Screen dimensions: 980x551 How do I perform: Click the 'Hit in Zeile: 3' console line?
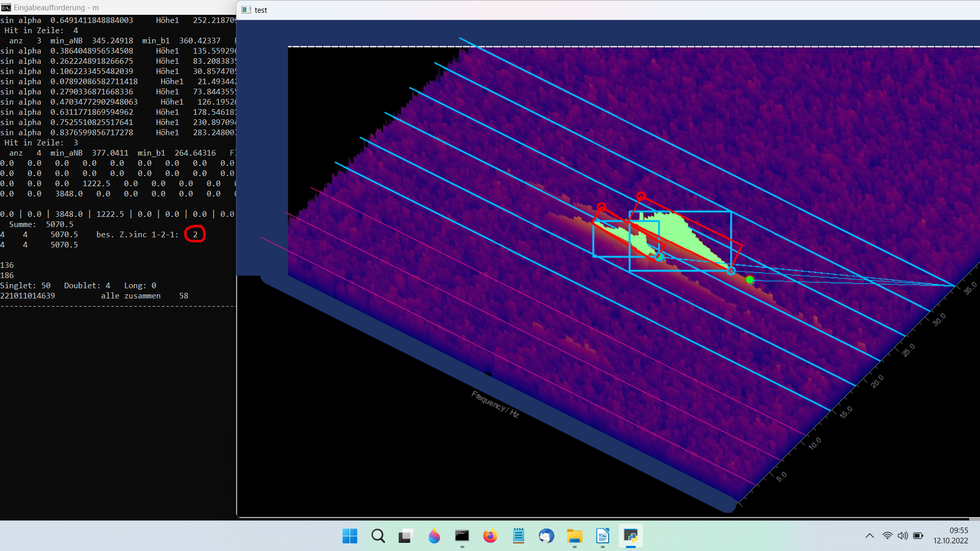point(41,143)
